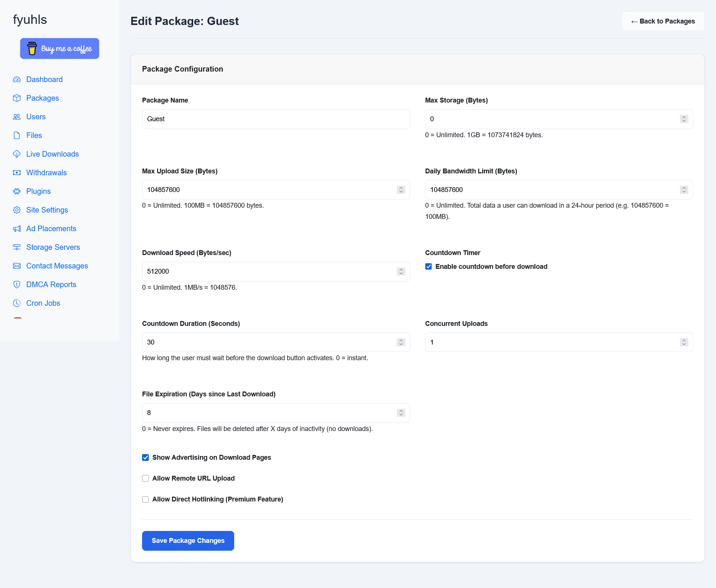Click the Live Downloads cloud icon
The width and height of the screenshot is (716, 588).
(17, 154)
